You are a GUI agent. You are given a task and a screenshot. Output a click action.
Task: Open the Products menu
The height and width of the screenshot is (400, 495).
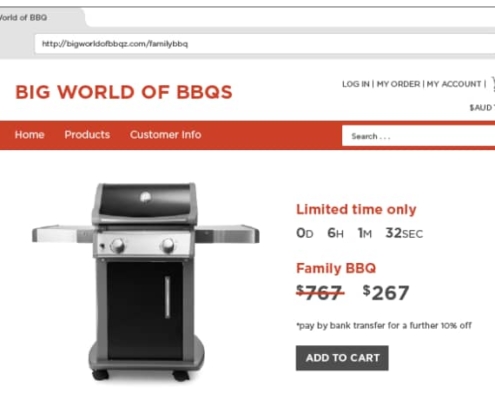coord(87,135)
